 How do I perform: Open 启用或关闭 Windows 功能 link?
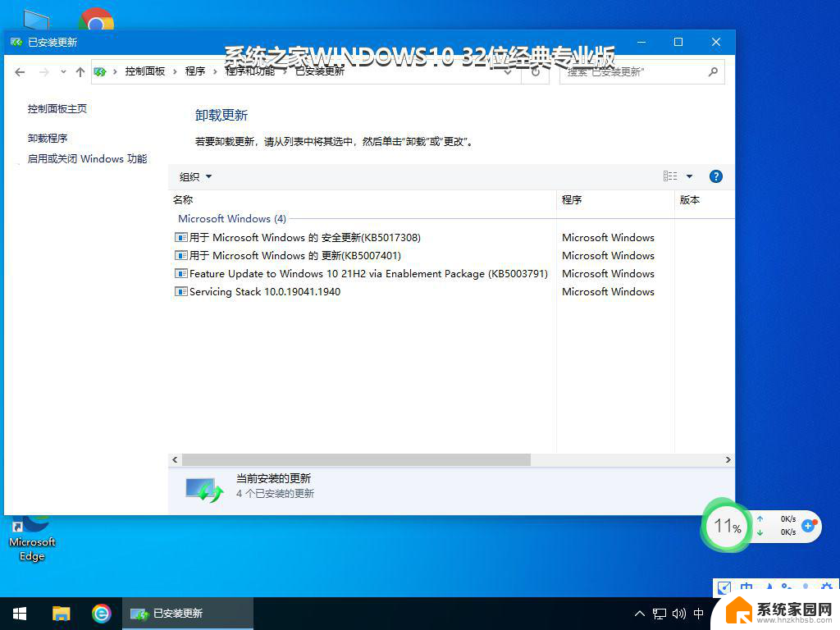(x=87, y=158)
